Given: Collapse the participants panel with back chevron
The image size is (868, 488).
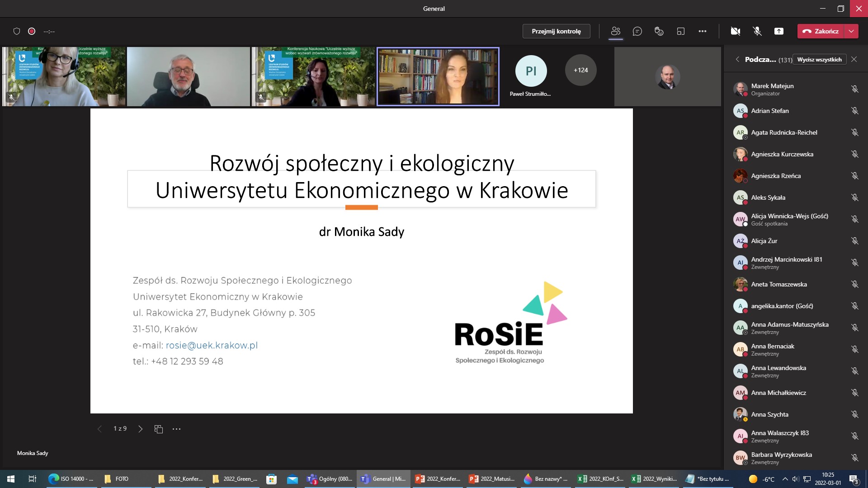Looking at the screenshot, I should tap(737, 59).
